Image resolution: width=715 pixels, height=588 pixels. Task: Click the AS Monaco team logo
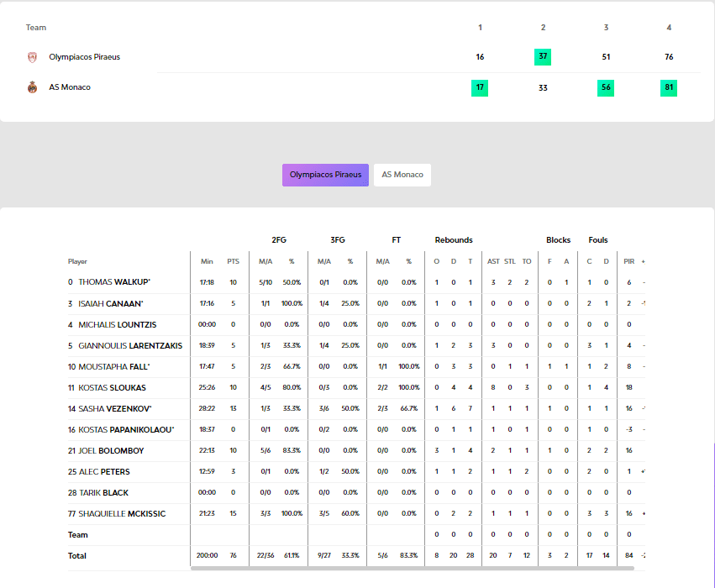tap(33, 87)
